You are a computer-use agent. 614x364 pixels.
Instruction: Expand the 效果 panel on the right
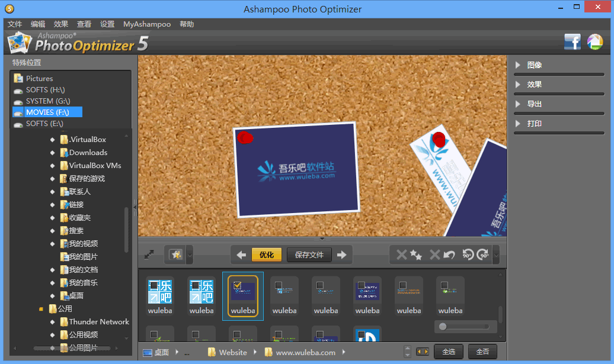tap(517, 85)
